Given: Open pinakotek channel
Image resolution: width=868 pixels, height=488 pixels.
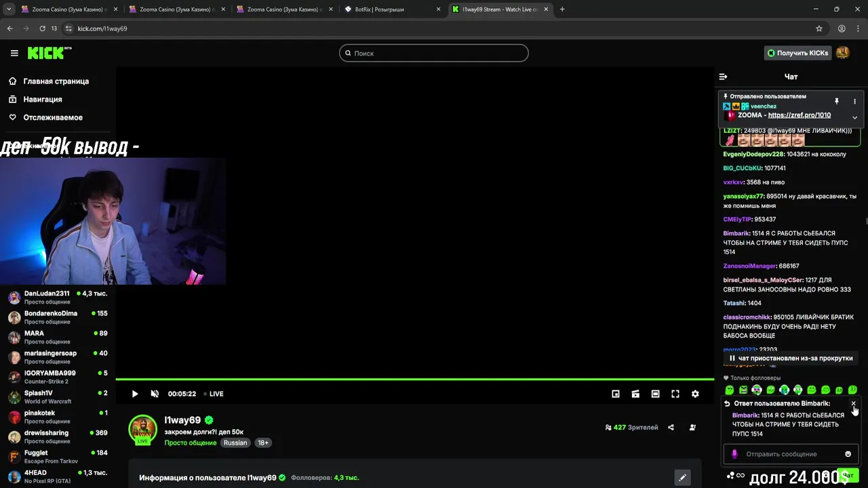Looking at the screenshot, I should click(x=58, y=417).
